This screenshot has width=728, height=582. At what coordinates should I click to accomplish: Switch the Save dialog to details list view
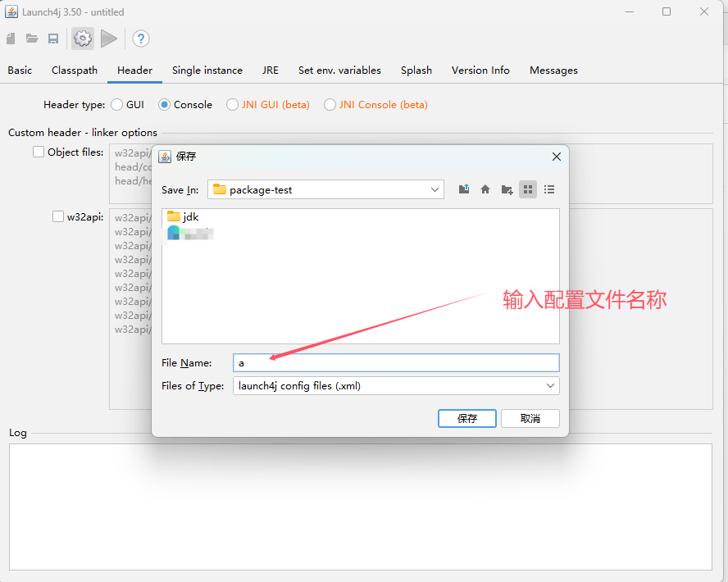549,189
